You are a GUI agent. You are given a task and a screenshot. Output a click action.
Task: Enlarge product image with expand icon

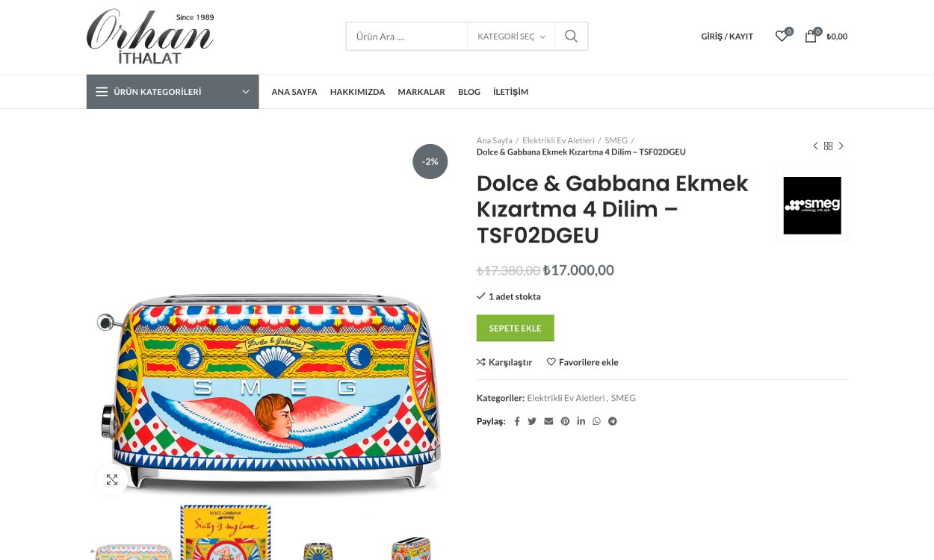tap(112, 479)
